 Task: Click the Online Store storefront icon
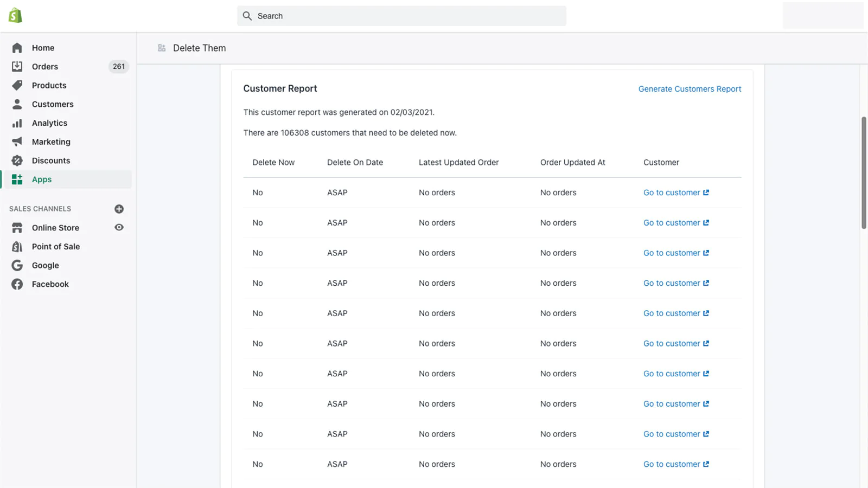tap(17, 228)
